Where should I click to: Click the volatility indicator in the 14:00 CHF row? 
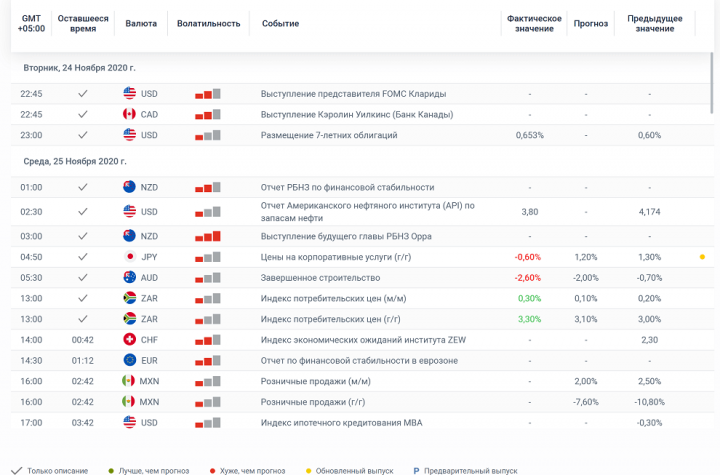coord(208,340)
